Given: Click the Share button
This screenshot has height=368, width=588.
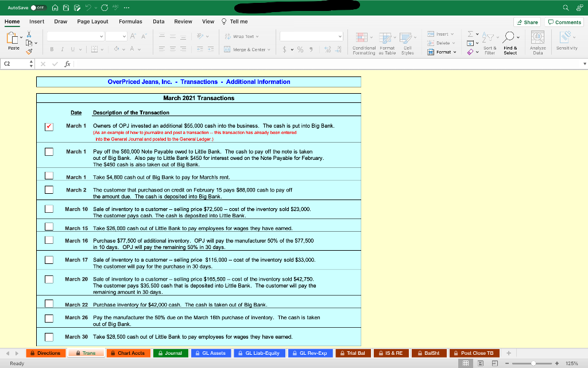Looking at the screenshot, I should [527, 21].
